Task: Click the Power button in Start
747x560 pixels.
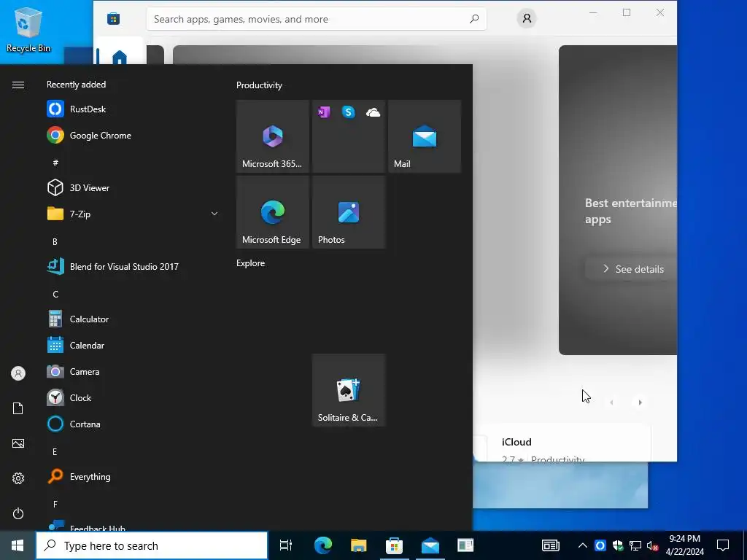Action: 18,513
